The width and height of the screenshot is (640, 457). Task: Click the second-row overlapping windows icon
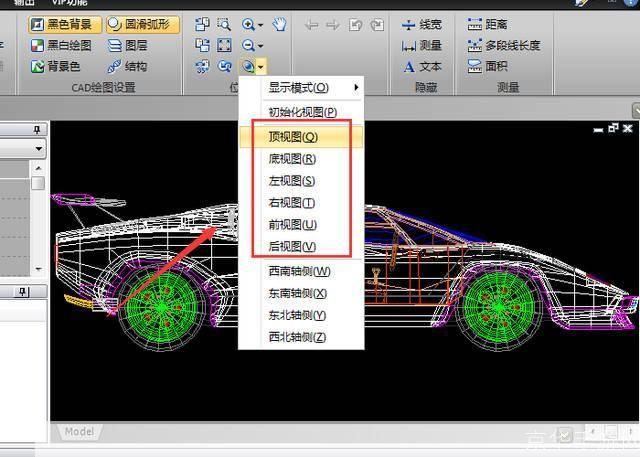(x=202, y=45)
